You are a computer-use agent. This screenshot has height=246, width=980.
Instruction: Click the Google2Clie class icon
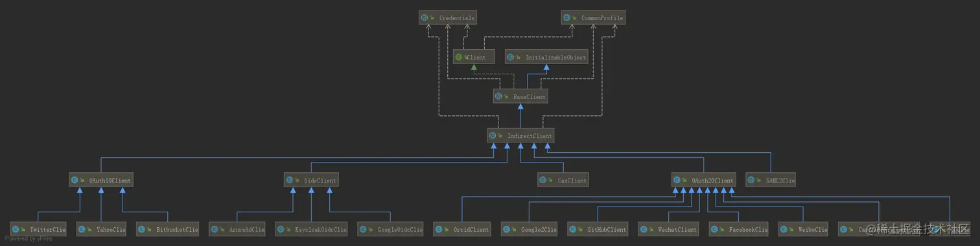[506, 229]
